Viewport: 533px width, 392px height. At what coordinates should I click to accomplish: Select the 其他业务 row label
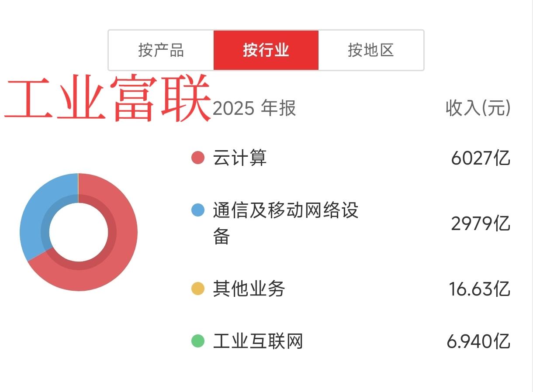click(x=249, y=289)
